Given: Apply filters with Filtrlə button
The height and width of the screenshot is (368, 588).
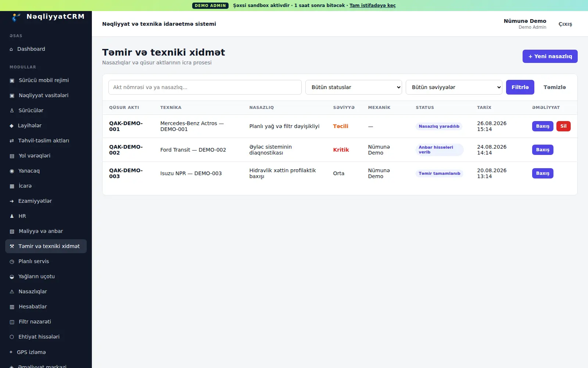Looking at the screenshot, I should [x=520, y=87].
